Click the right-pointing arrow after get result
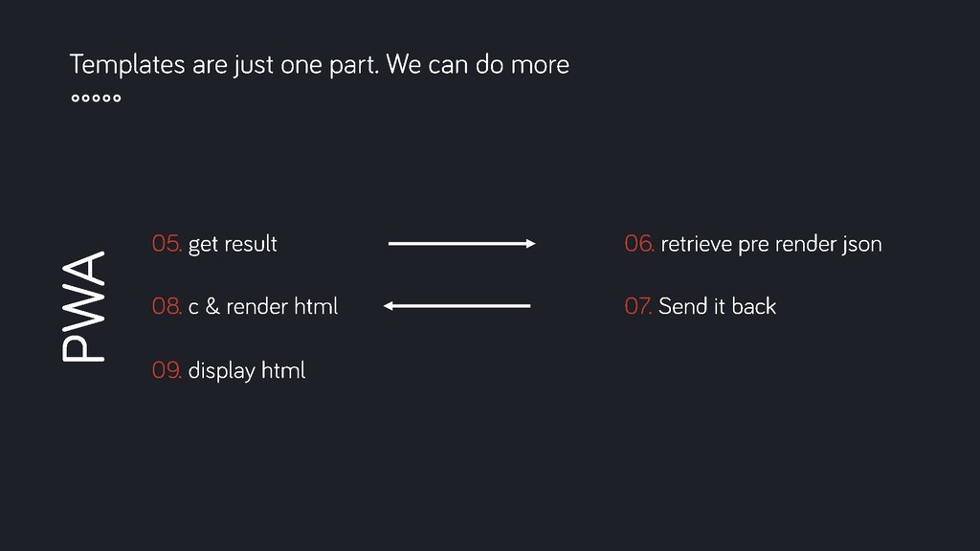 pyautogui.click(x=462, y=244)
